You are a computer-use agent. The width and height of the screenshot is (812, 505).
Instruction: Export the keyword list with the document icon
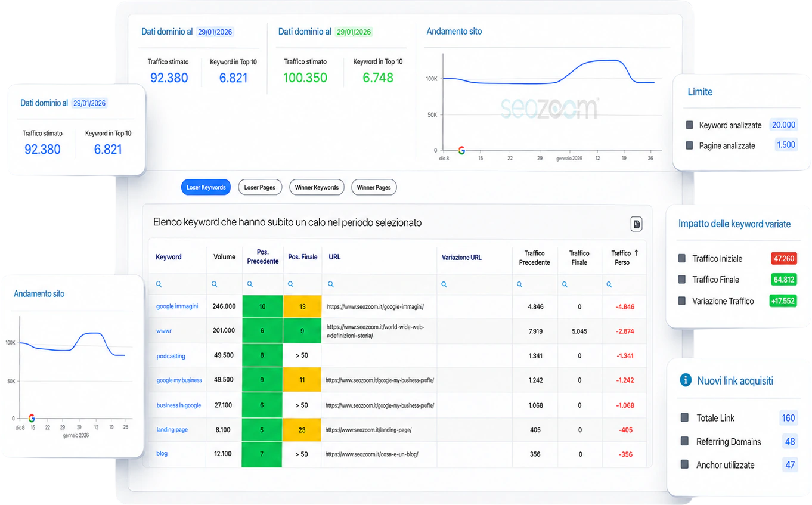coord(637,224)
